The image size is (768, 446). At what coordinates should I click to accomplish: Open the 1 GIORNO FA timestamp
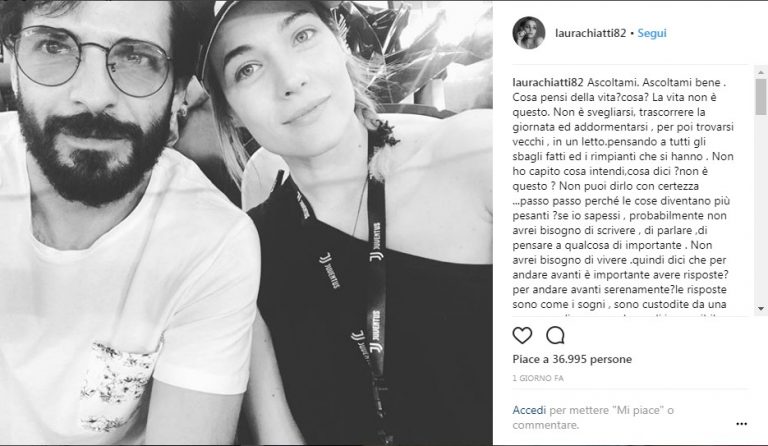pos(538,378)
